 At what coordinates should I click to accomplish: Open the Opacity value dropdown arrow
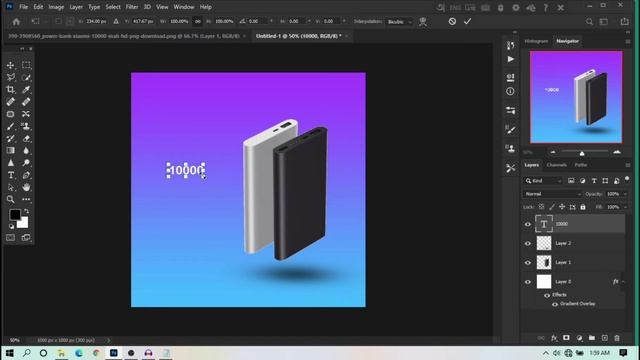pos(625,194)
